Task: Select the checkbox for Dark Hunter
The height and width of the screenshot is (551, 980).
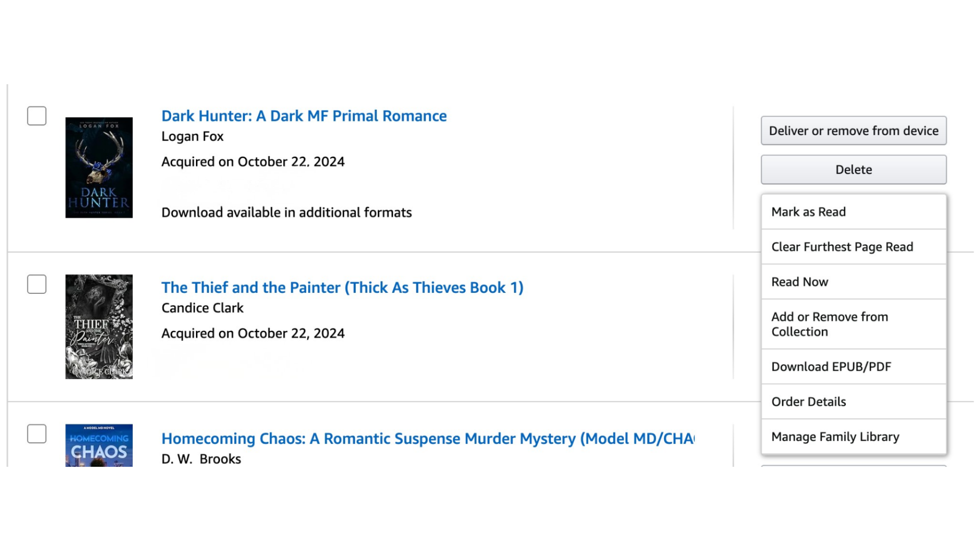Action: pos(37,117)
